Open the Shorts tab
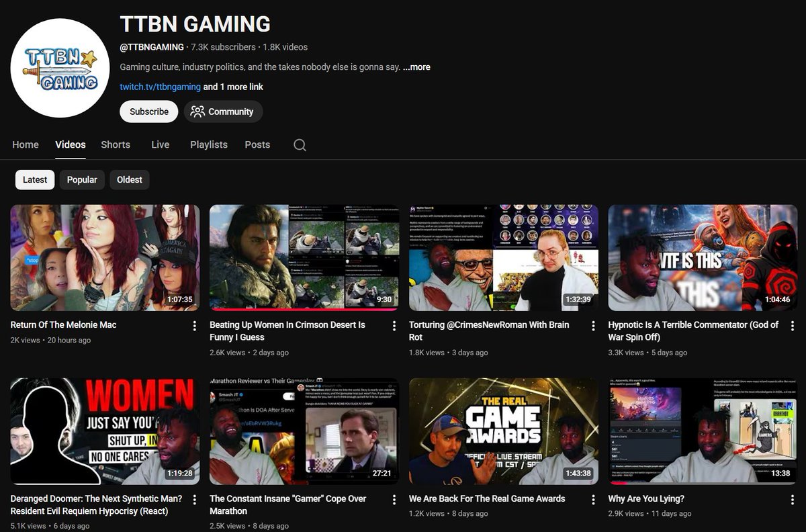806x532 pixels. pos(116,144)
